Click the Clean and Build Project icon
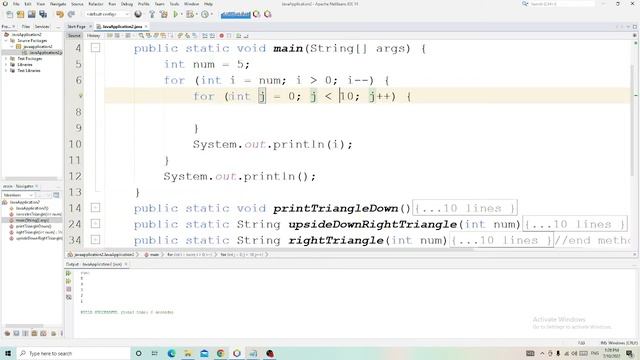 coord(163,14)
